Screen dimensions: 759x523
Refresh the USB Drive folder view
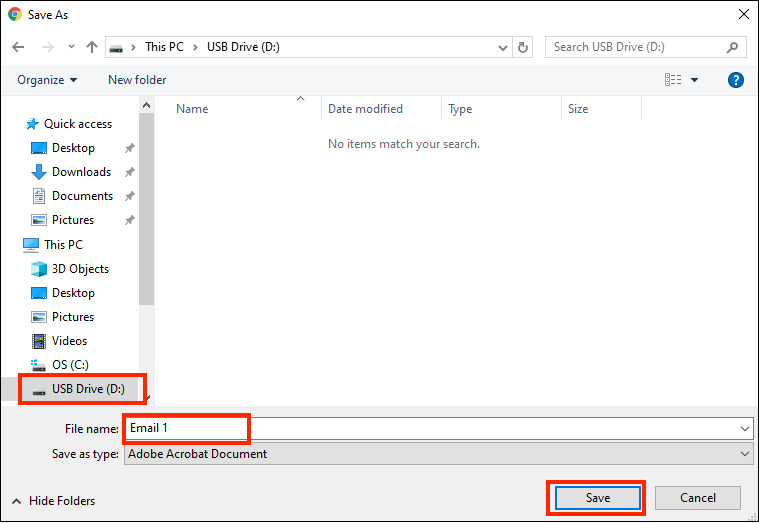pyautogui.click(x=523, y=47)
